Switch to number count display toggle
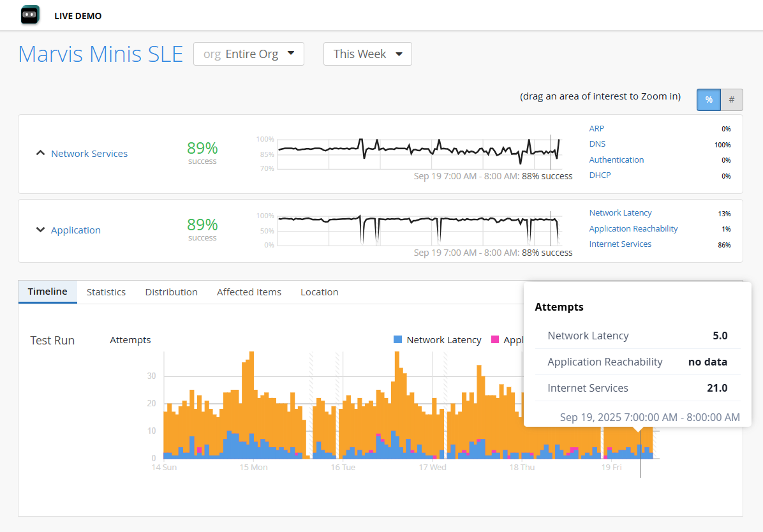Image resolution: width=763 pixels, height=532 pixels. pos(732,100)
